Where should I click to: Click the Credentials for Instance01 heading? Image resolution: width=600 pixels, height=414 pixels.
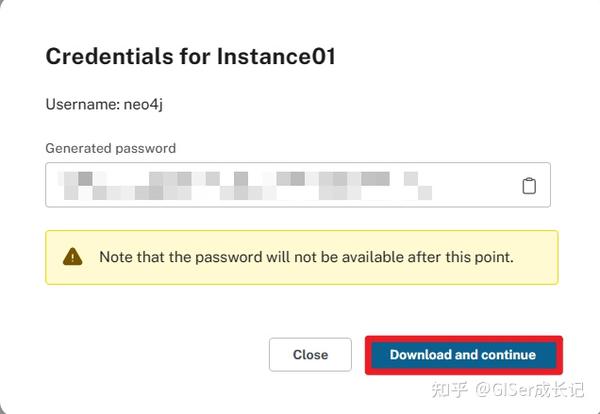pyautogui.click(x=191, y=56)
